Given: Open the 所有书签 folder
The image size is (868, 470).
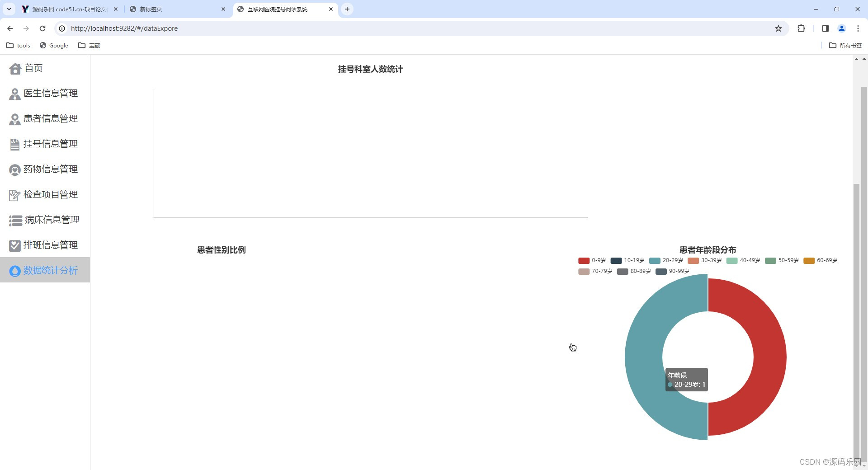Looking at the screenshot, I should pyautogui.click(x=845, y=45).
